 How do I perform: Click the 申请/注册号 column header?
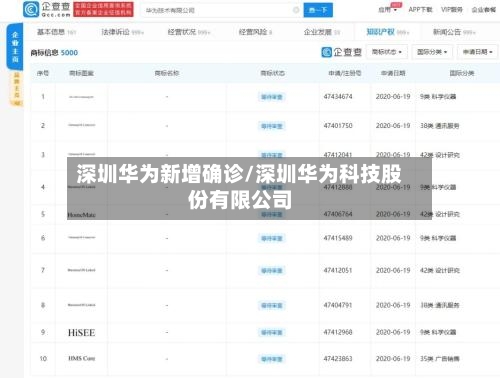click(345, 73)
